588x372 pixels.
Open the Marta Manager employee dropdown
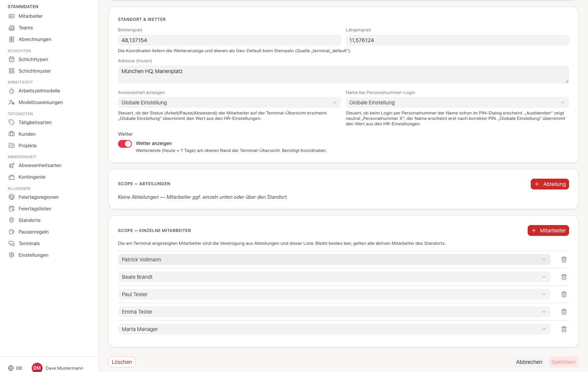click(334, 329)
